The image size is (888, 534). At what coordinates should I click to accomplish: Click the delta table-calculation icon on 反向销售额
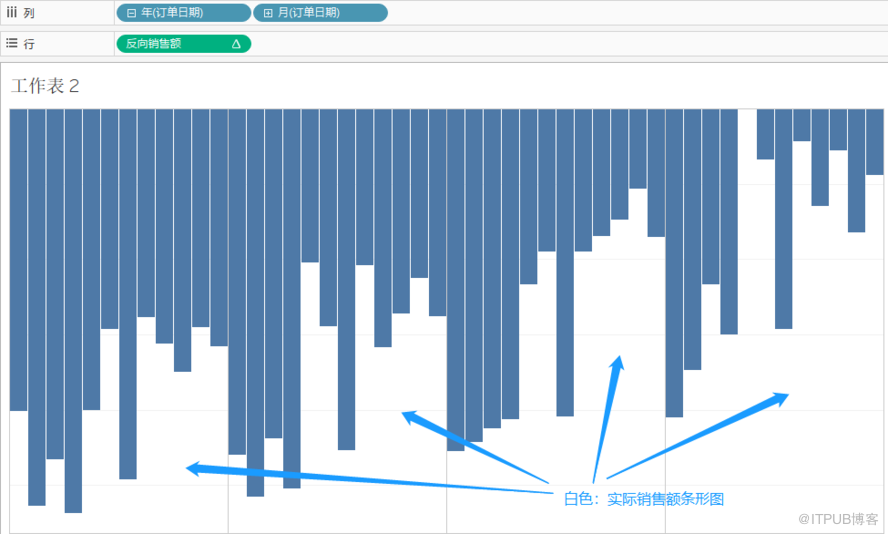pos(236,44)
